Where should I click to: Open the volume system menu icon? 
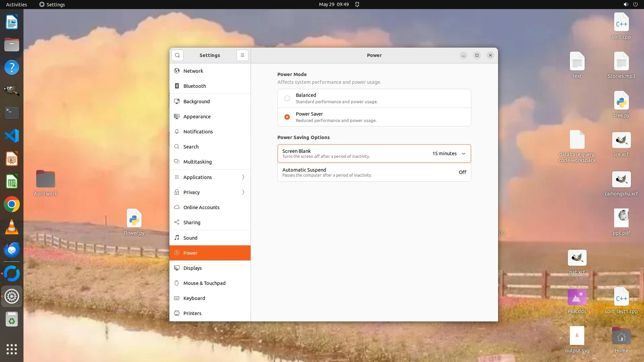(626, 4)
